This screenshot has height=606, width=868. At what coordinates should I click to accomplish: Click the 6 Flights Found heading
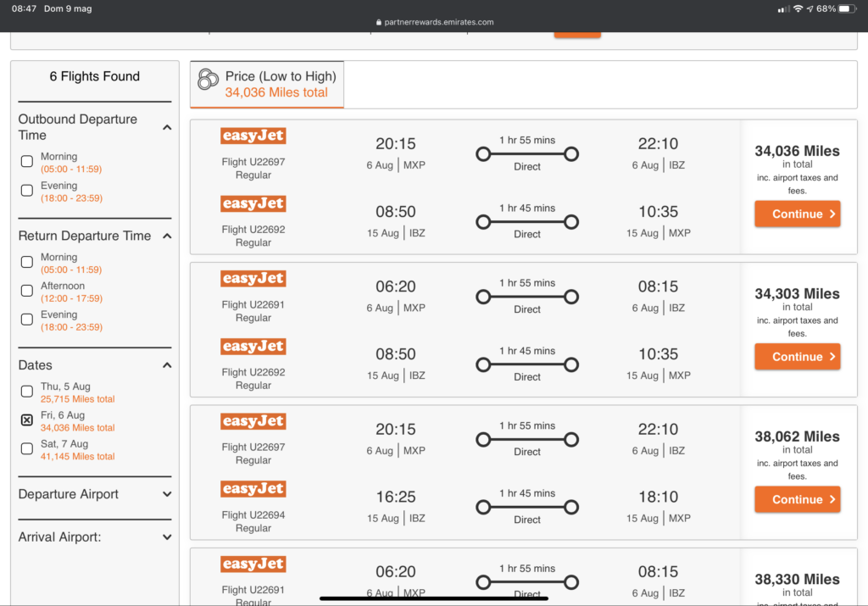click(x=95, y=76)
